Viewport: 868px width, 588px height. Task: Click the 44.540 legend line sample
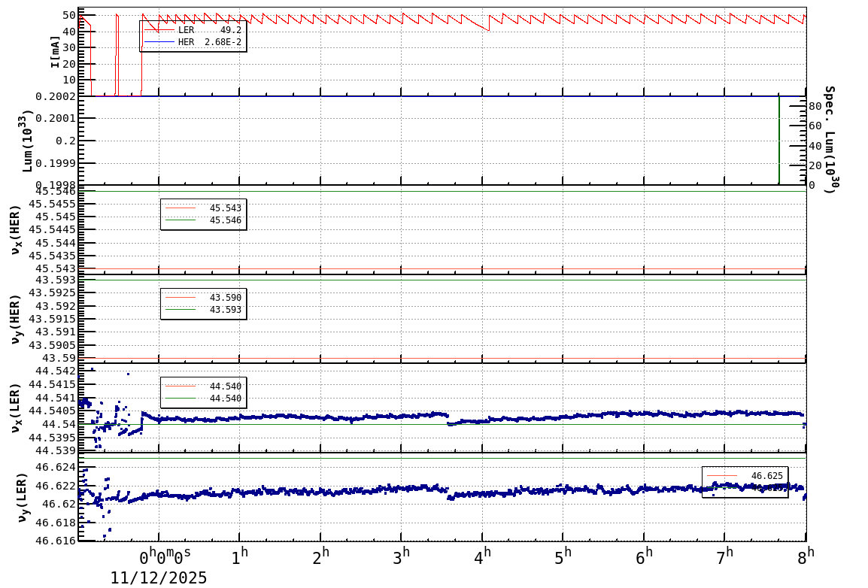(181, 386)
